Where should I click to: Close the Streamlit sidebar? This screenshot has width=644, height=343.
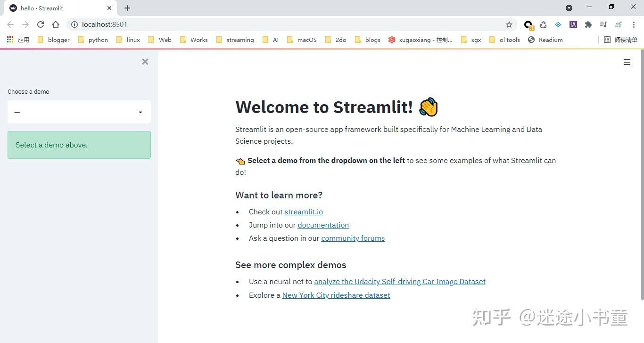[145, 61]
